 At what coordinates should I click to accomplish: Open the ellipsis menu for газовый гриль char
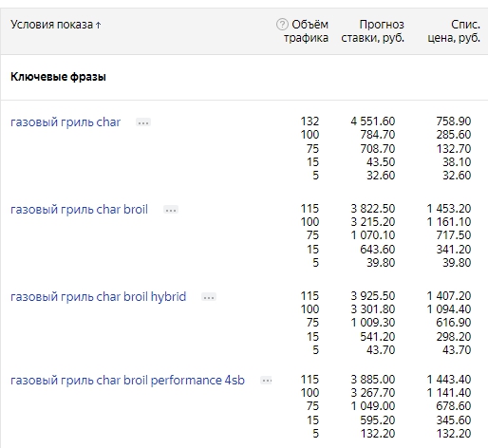143,122
